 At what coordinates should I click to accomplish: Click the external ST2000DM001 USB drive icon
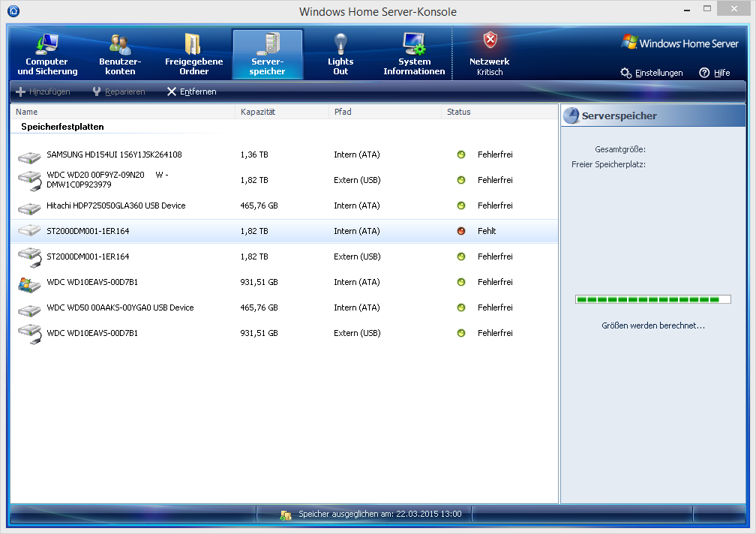coord(29,258)
